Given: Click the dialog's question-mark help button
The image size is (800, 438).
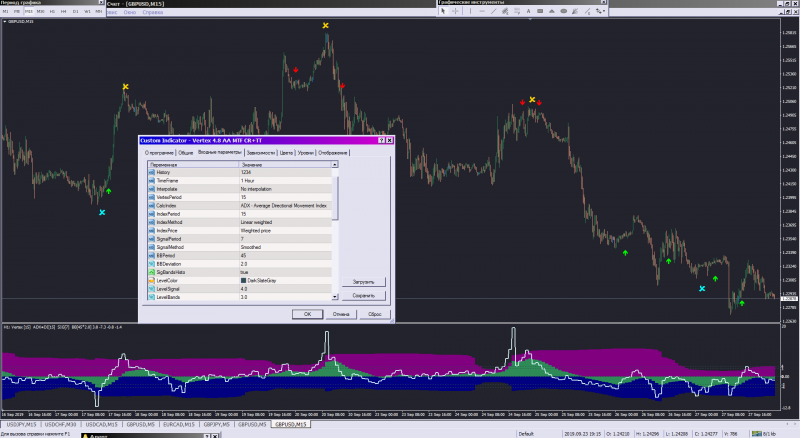Looking at the screenshot, I should pos(381,140).
